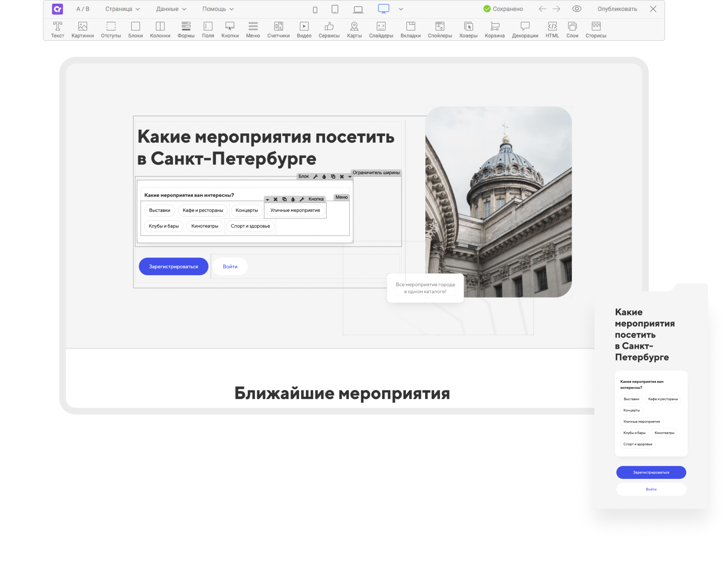
Task: Switch to tablet viewport
Action: pyautogui.click(x=335, y=9)
